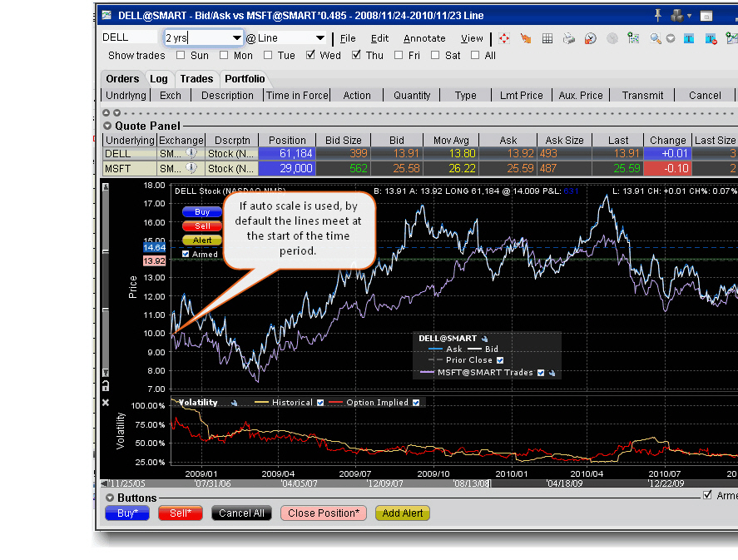Click the up arrow on the price axis scrollbar
This screenshot has width=738, height=560.
[106, 187]
